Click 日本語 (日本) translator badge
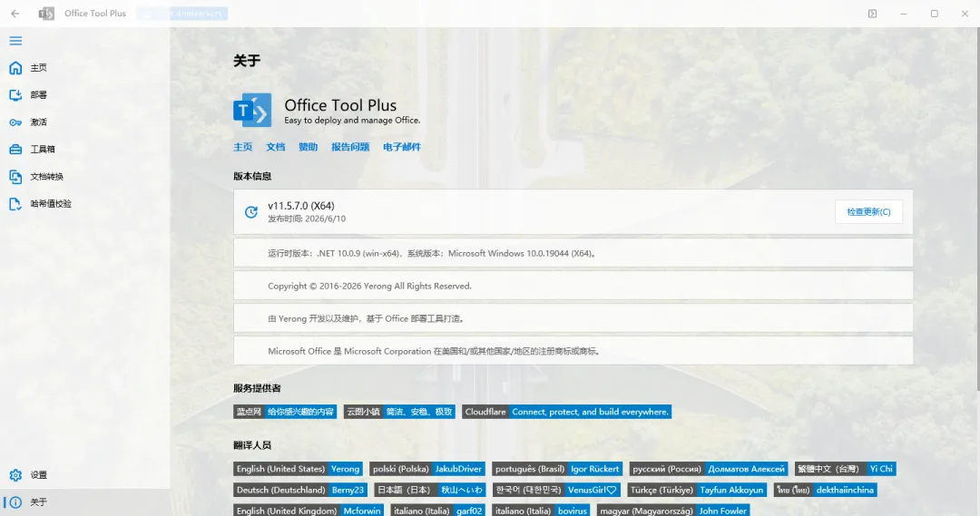This screenshot has width=980, height=516. pyautogui.click(x=430, y=490)
